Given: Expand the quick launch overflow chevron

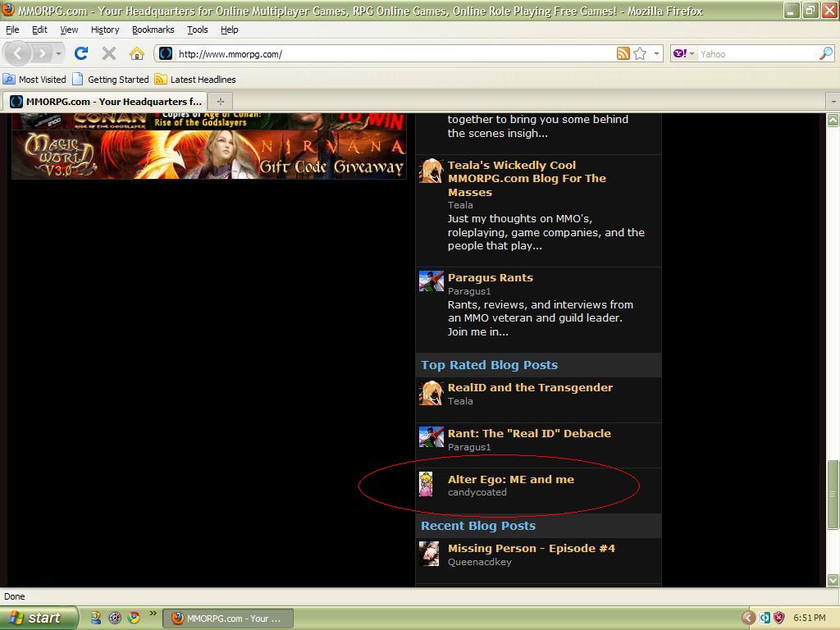Looking at the screenshot, I should [x=153, y=614].
